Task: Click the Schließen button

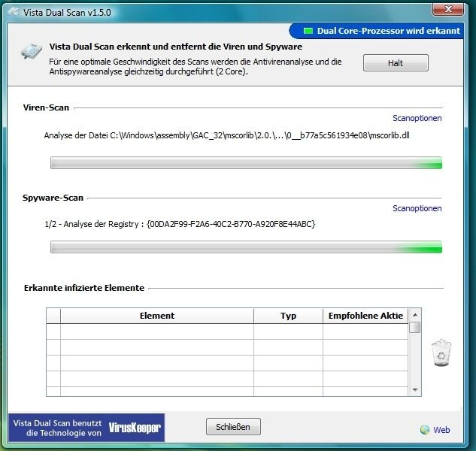Action: [x=233, y=427]
